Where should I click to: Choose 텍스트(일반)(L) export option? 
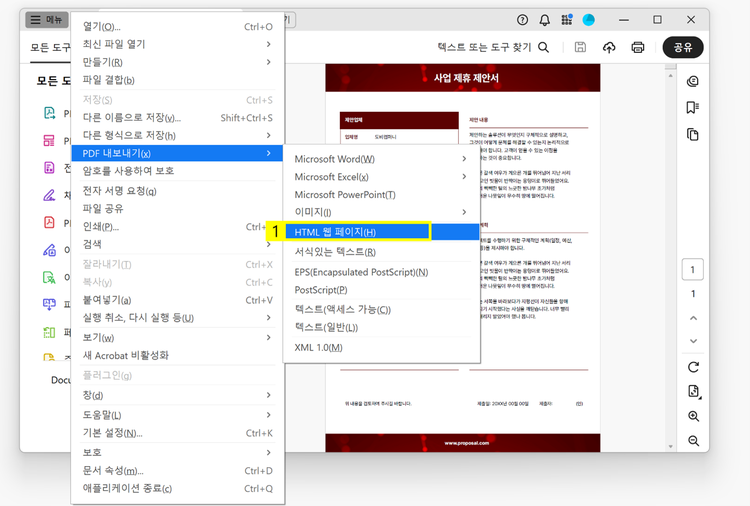tap(381, 328)
